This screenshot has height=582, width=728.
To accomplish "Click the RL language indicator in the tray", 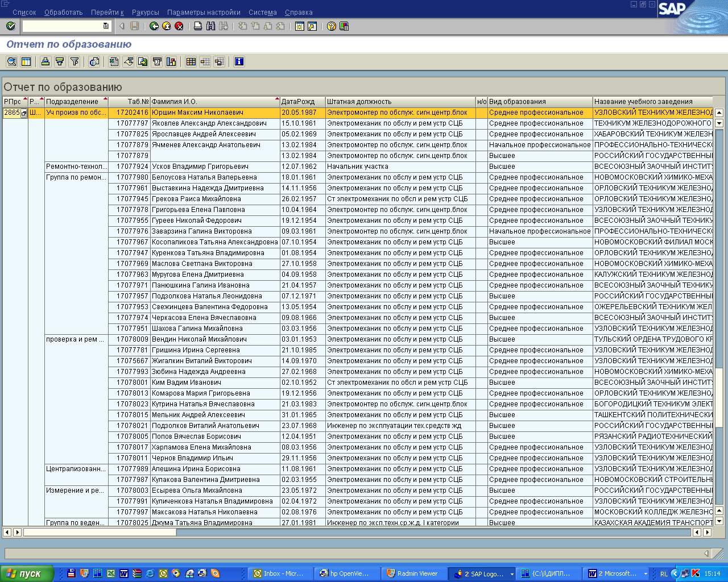I will point(664,574).
